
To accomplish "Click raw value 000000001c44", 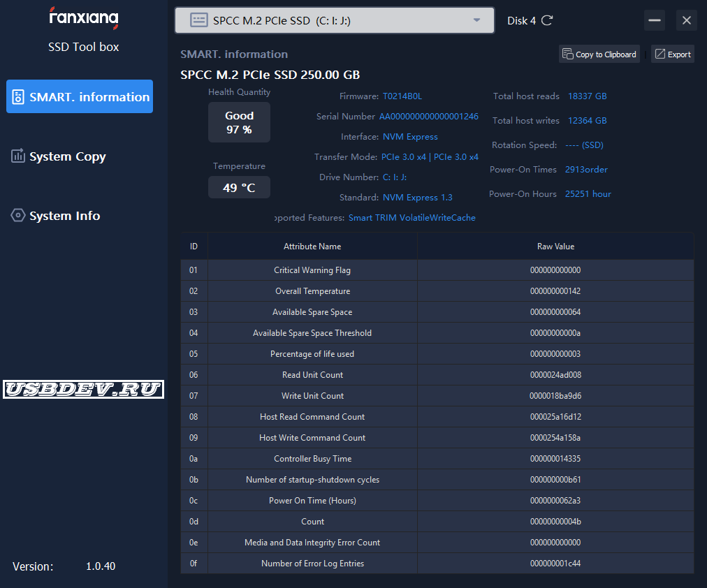I will click(x=555, y=564).
